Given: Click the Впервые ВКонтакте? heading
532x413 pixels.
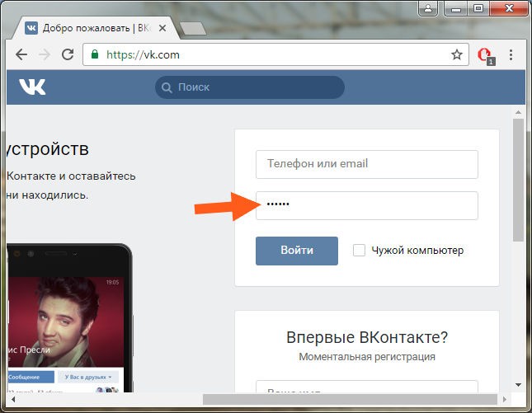Looking at the screenshot, I should click(x=367, y=337).
